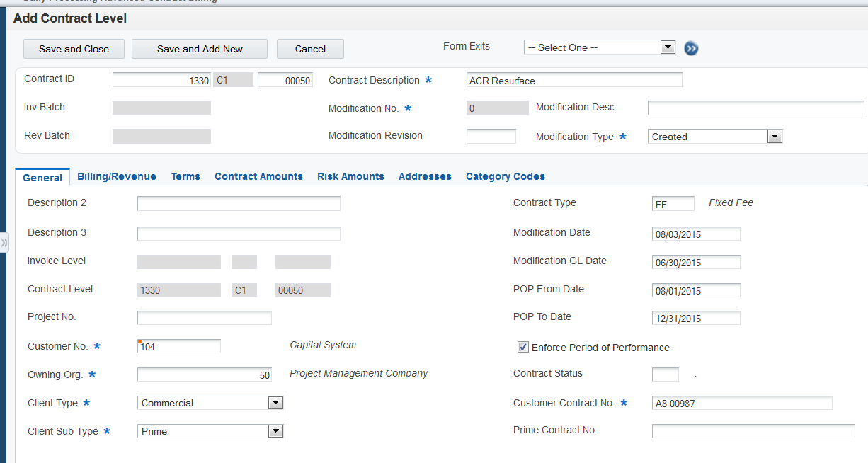This screenshot has width=868, height=463.
Task: Open the Addresses tab
Action: pyautogui.click(x=425, y=176)
